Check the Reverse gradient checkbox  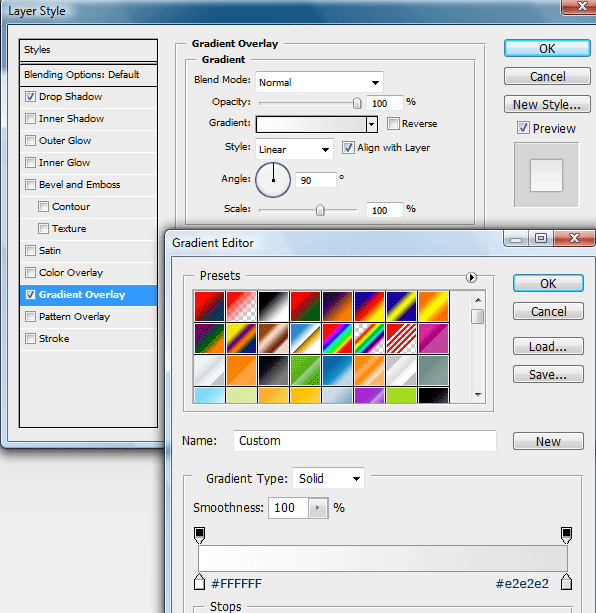(393, 124)
